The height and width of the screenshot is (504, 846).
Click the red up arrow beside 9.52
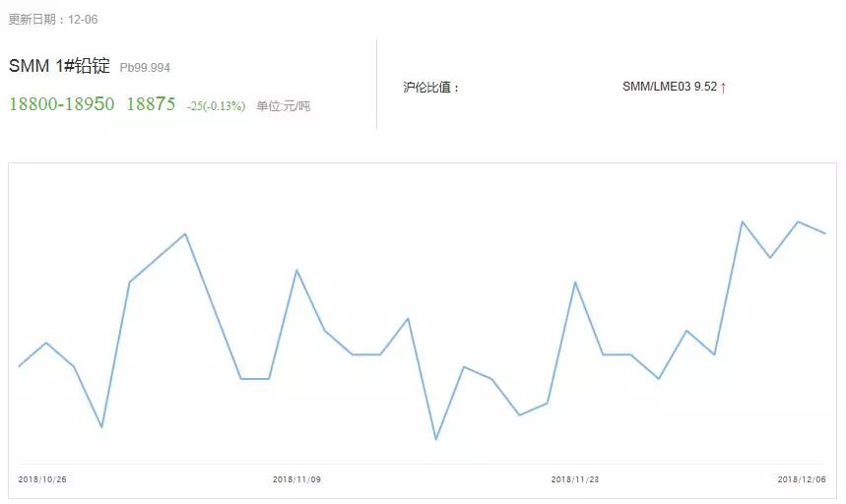(723, 88)
